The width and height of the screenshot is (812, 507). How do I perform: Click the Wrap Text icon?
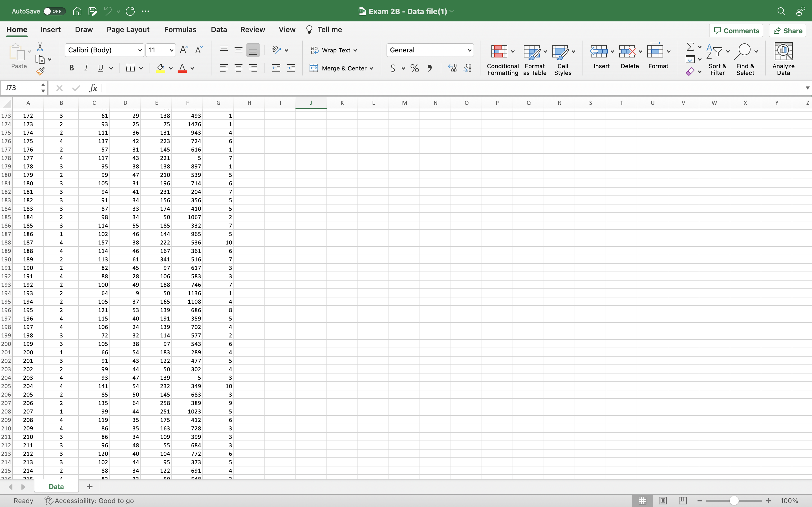[x=314, y=50]
